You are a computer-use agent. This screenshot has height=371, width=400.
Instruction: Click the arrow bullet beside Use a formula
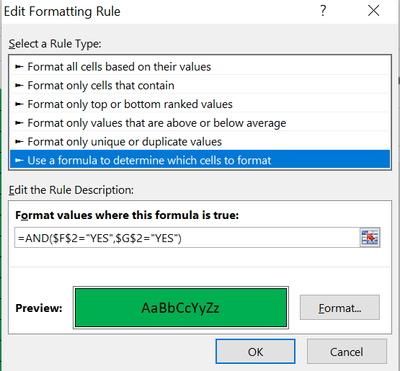pos(19,160)
